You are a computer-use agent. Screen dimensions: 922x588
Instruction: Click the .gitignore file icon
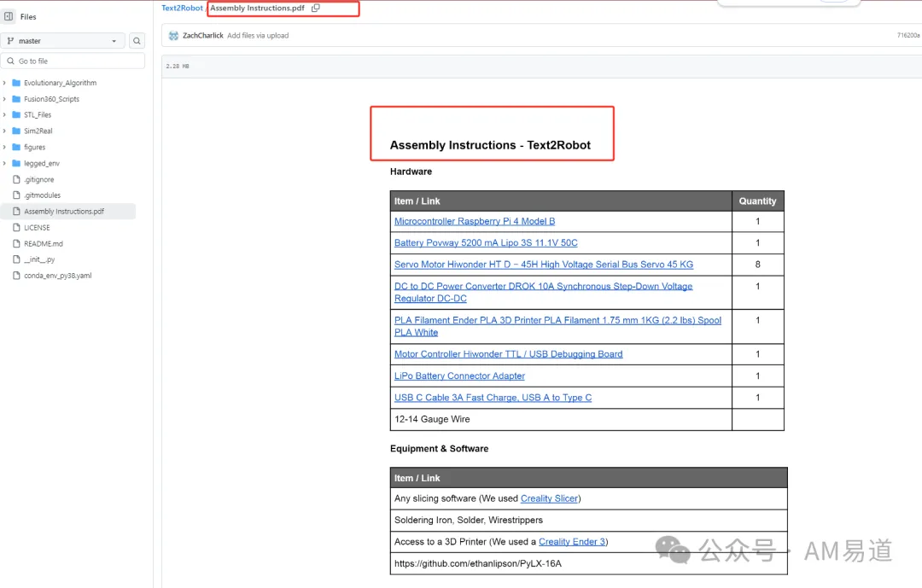pyautogui.click(x=16, y=179)
